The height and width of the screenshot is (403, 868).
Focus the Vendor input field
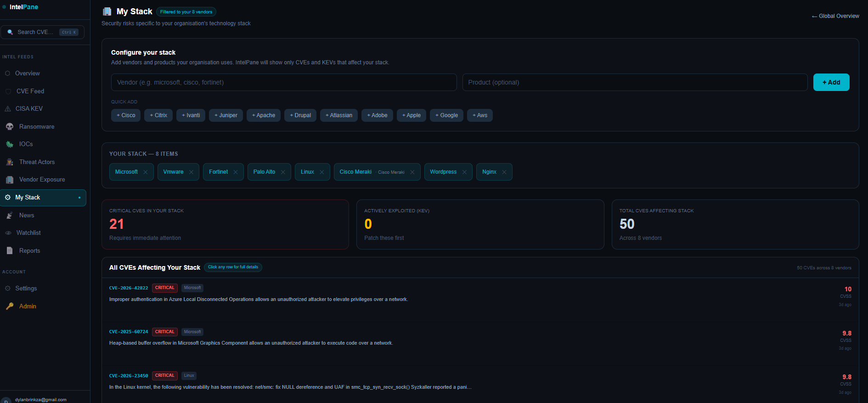click(x=284, y=82)
